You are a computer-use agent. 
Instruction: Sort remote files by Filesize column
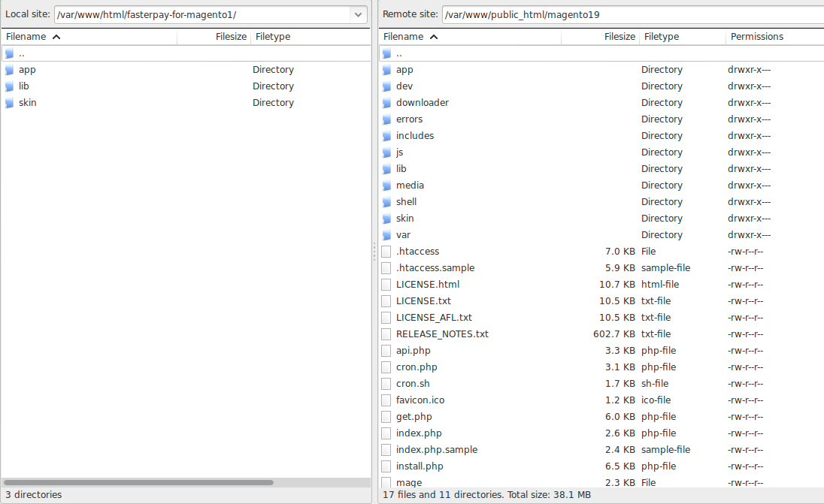tap(600, 37)
